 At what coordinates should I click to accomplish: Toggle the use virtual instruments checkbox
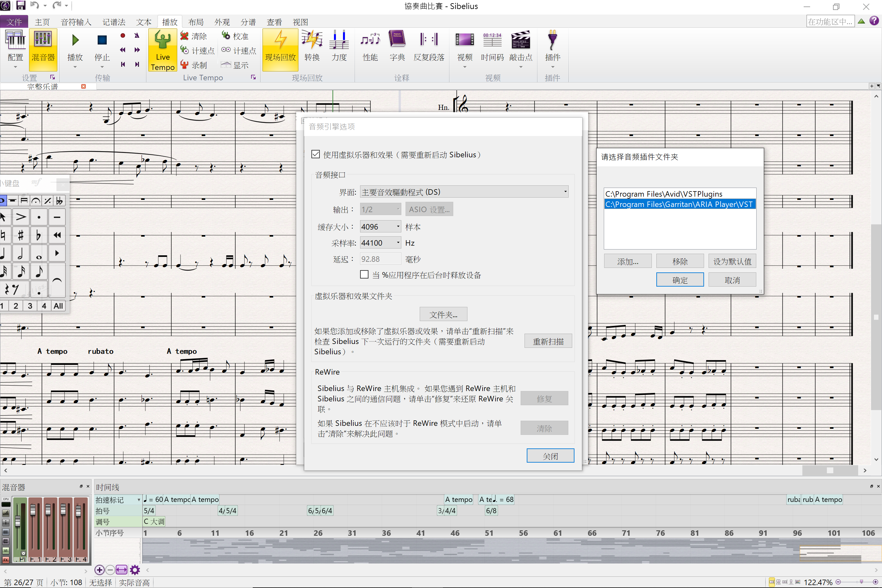click(x=316, y=154)
